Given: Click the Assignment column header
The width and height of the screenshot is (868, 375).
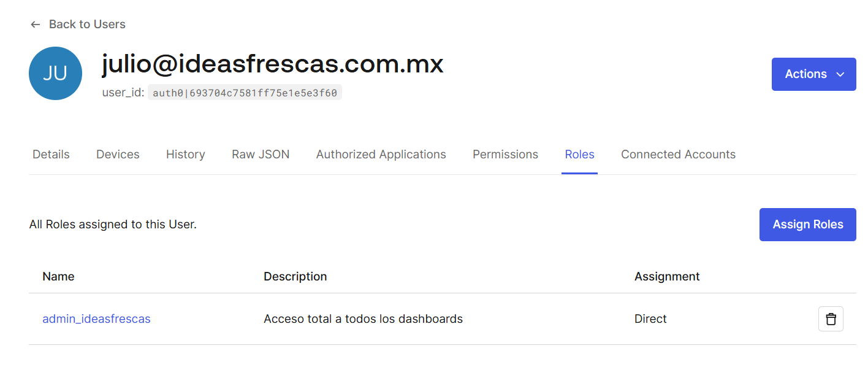Looking at the screenshot, I should (x=667, y=277).
